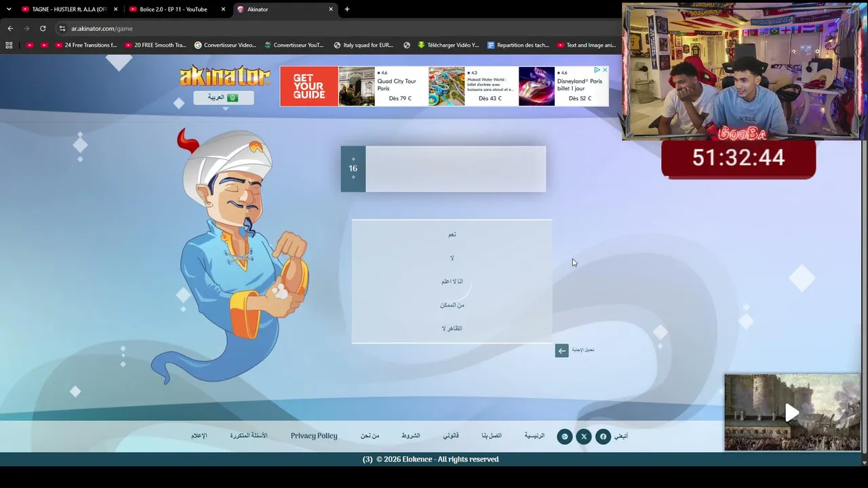Open the Disneyland Paris ad
Screen dimensions: 868x488
(563, 86)
